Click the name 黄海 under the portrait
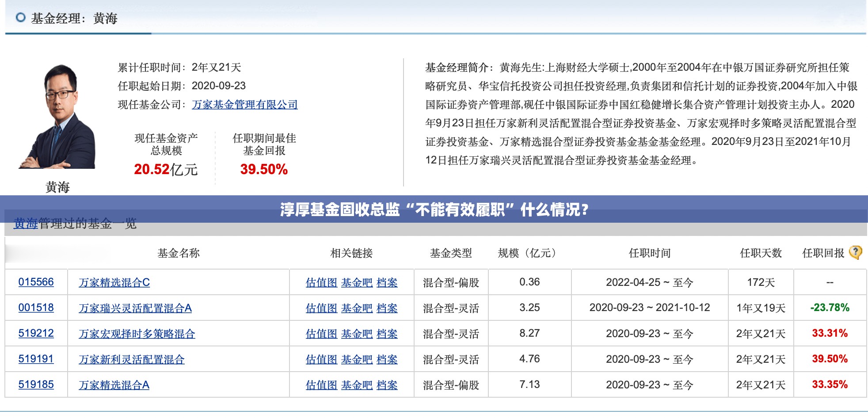Image resolution: width=868 pixels, height=418 pixels. (57, 187)
